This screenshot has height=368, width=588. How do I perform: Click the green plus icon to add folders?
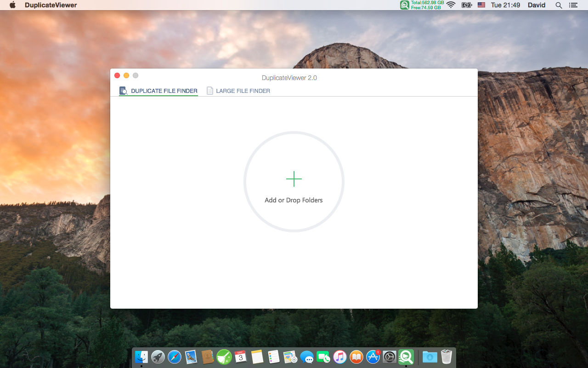point(294,179)
